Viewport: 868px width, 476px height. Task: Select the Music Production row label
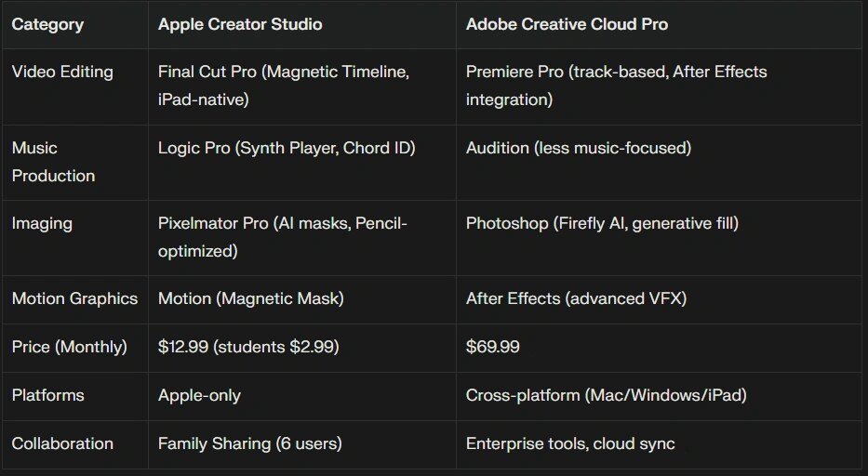53,161
